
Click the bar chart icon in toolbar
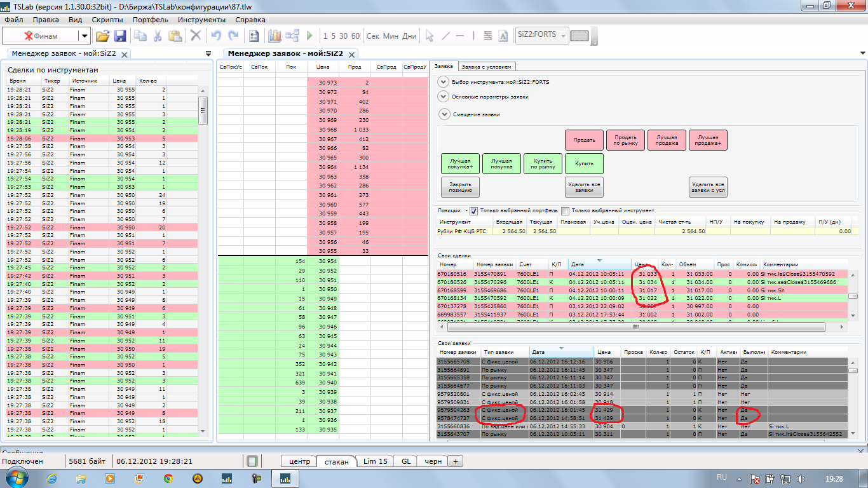275,36
